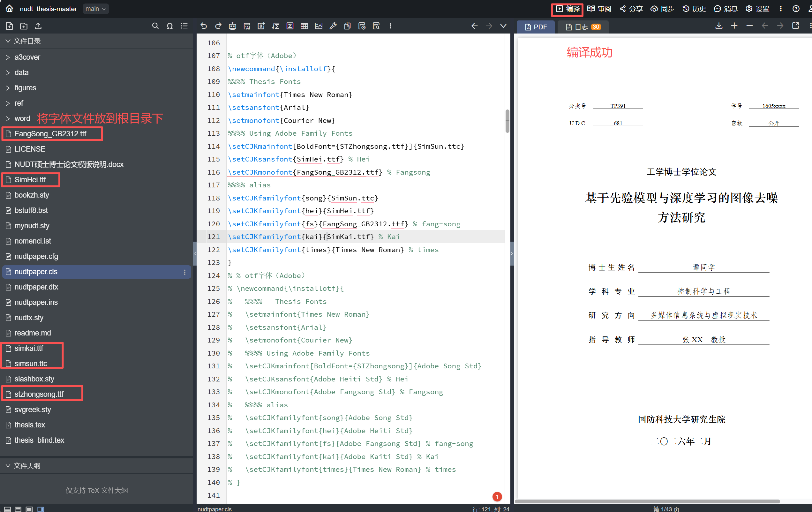The height and width of the screenshot is (512, 812).
Task: Download the PDF using the download icon
Action: pos(718,26)
